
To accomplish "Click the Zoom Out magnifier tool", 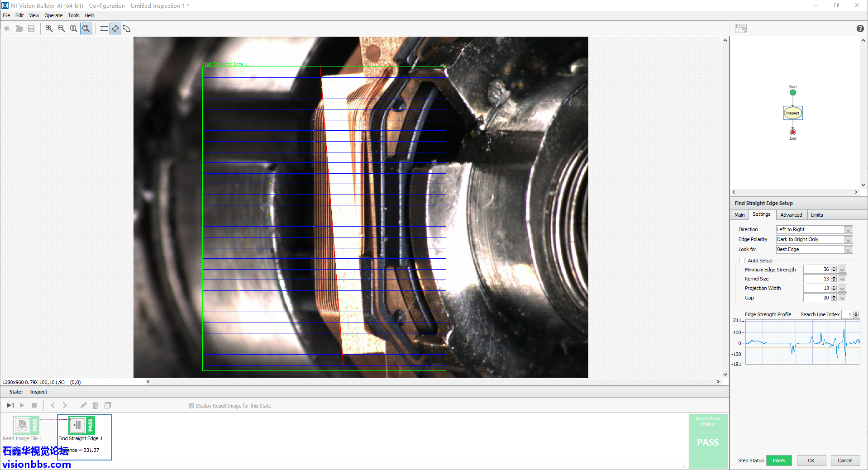I will click(61, 28).
